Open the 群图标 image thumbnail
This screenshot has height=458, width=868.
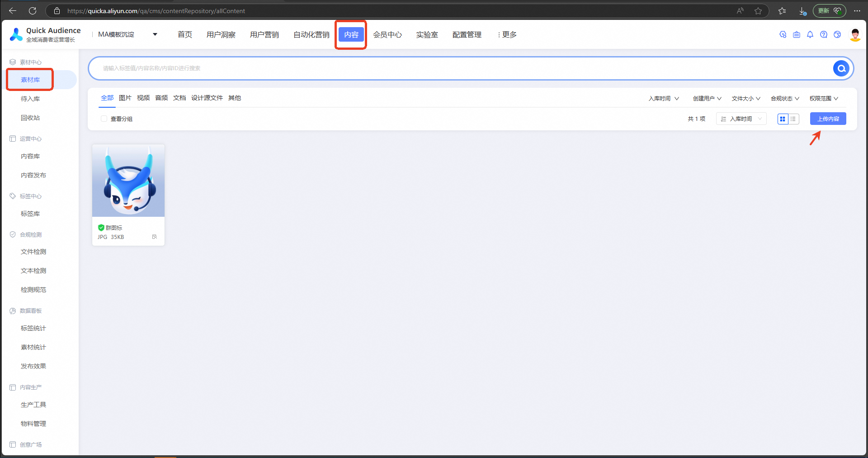tap(128, 181)
